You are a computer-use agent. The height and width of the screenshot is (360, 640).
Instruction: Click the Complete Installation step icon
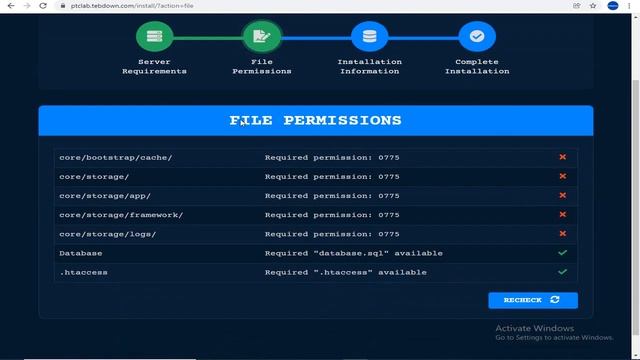click(x=477, y=36)
